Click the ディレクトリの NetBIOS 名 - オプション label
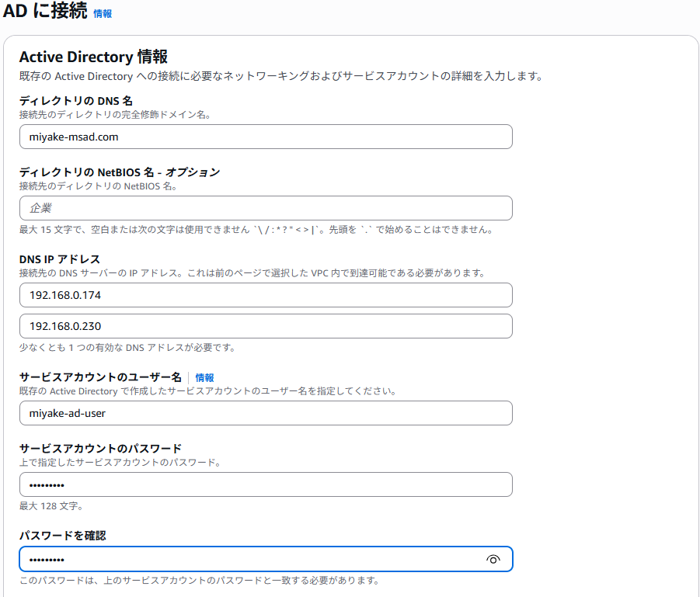This screenshot has height=597, width=700. pos(120,172)
